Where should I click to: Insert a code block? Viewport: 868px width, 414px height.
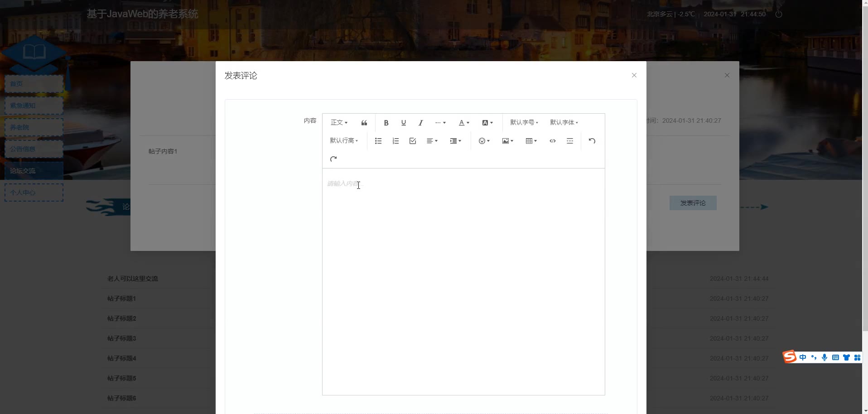coord(553,141)
